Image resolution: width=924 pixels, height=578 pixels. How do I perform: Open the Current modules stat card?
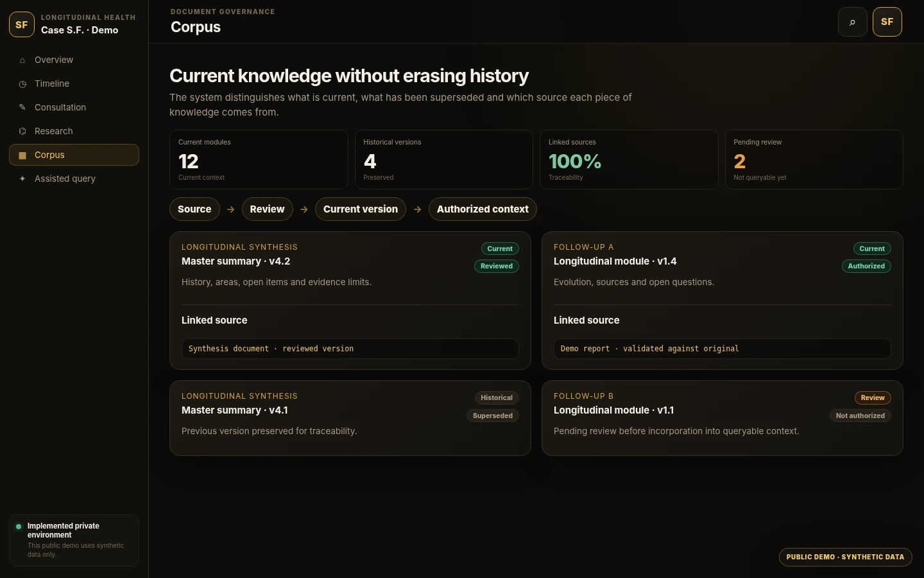(x=259, y=160)
